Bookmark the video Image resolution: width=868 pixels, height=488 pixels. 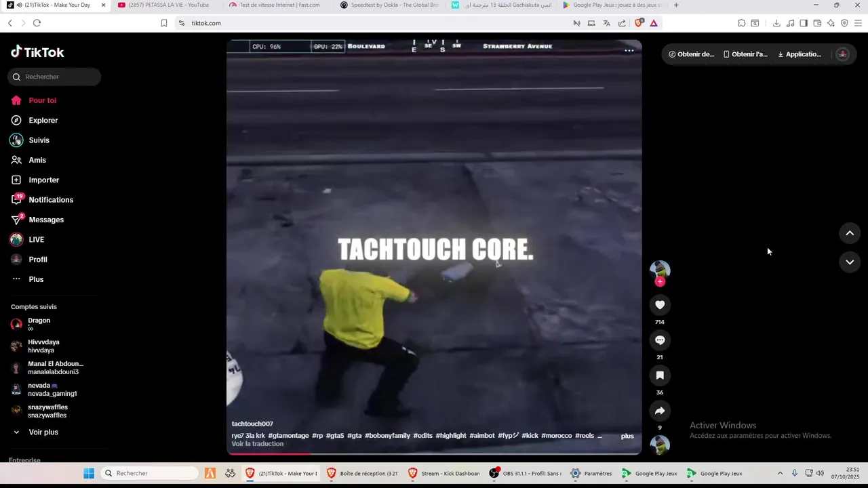tap(660, 375)
